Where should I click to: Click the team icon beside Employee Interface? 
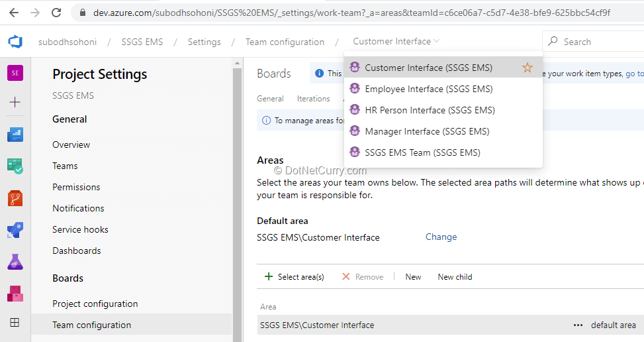tap(355, 88)
